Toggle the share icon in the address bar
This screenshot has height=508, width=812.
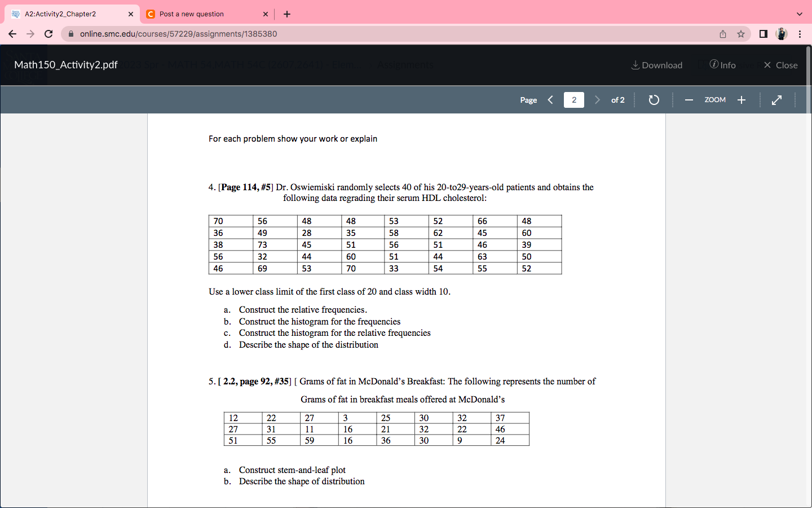722,34
